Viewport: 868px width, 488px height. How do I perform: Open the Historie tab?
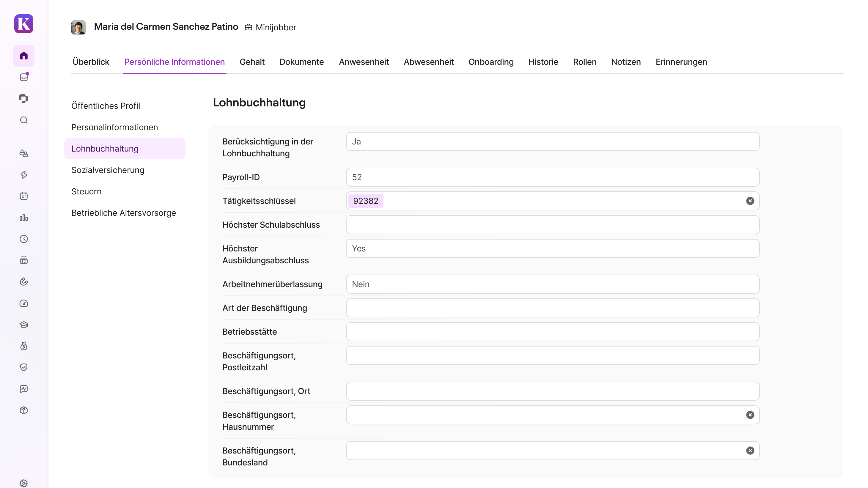tap(543, 62)
